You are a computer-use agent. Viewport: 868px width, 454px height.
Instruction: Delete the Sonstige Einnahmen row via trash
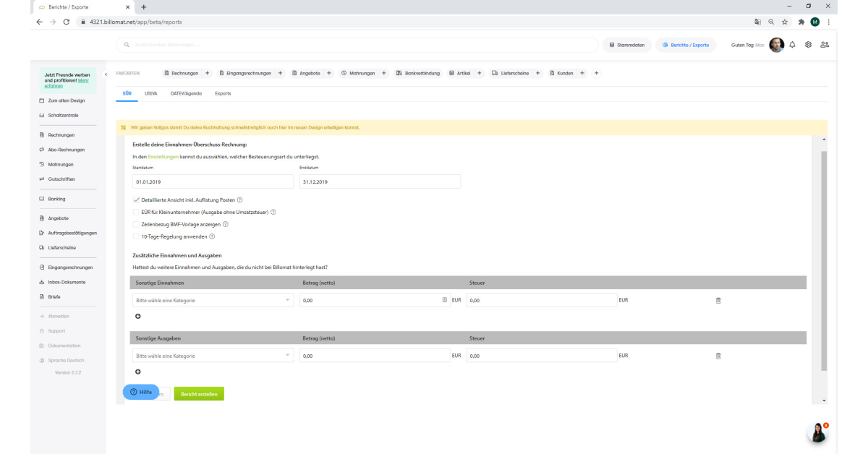(718, 300)
